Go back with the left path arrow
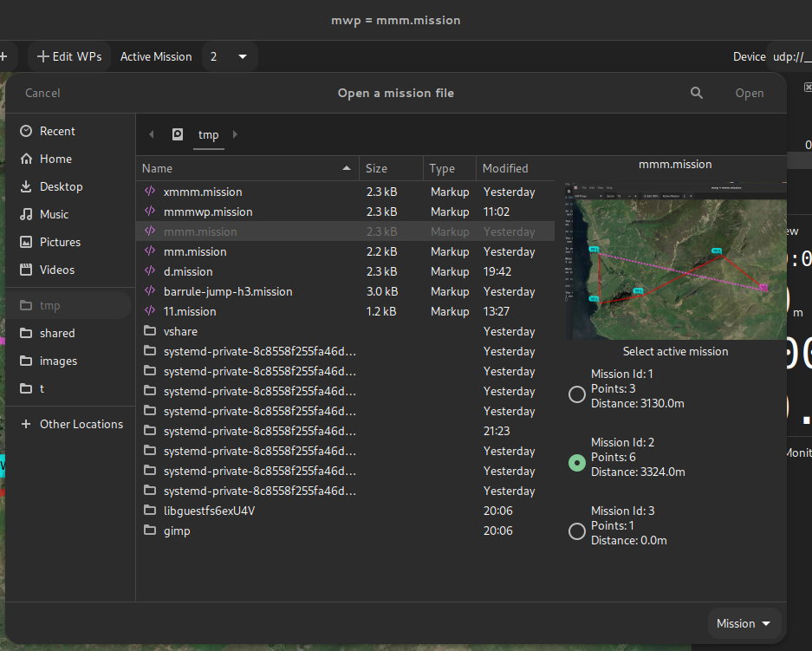 pos(151,134)
